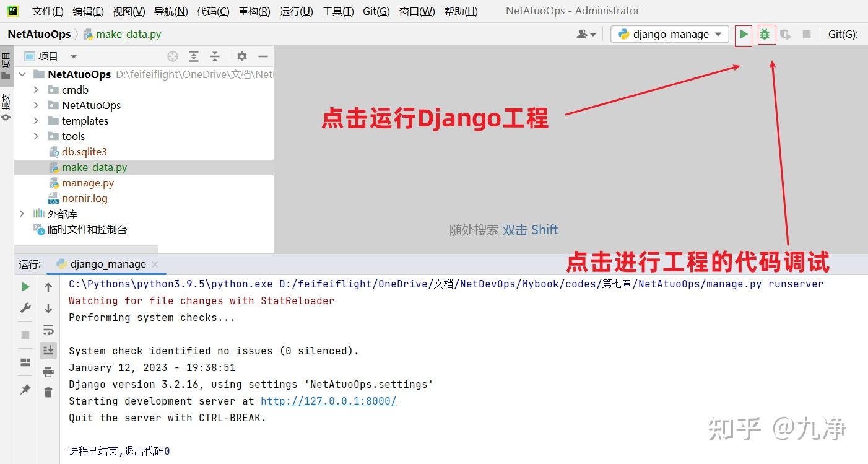868x464 pixels.
Task: Pin the run tool window
Action: coord(25,389)
